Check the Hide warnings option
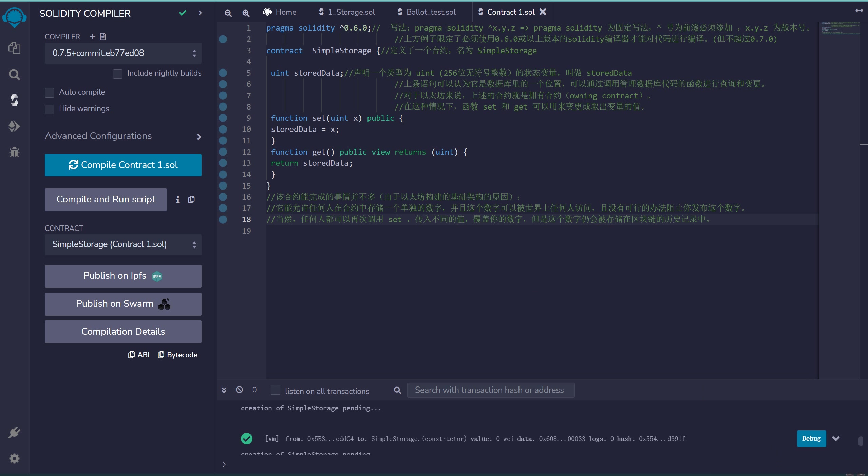This screenshot has width=868, height=476. [50, 109]
